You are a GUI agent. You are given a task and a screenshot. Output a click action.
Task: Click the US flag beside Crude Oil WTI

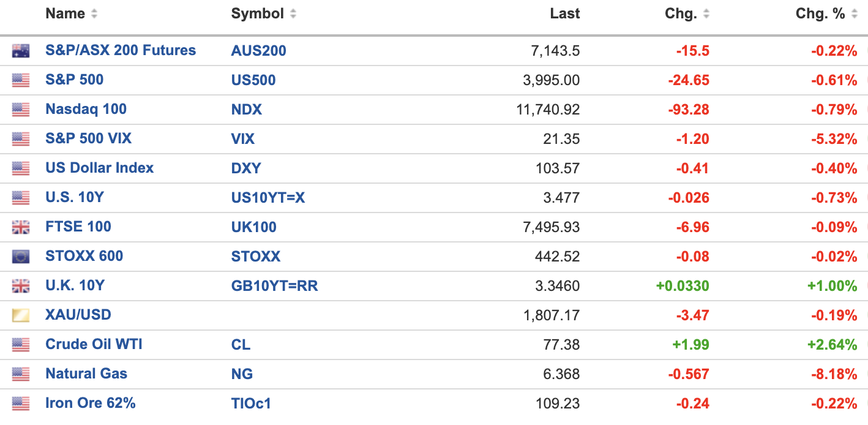pos(21,345)
